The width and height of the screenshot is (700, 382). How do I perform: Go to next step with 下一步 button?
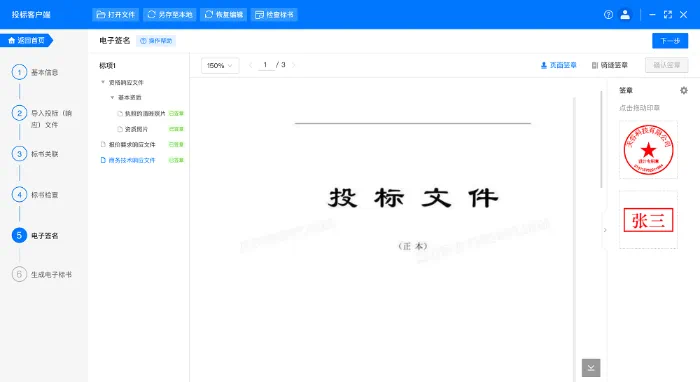(670, 41)
